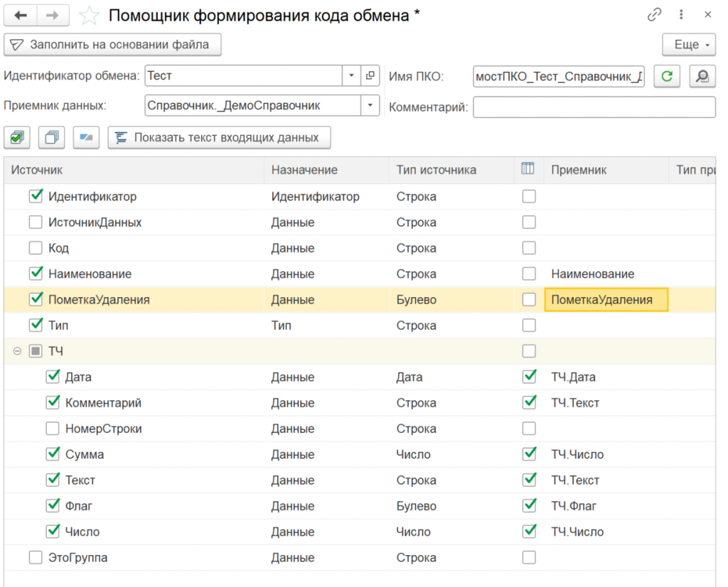728x587 pixels.
Task: Click the check all rows toolbar icon
Action: [x=17, y=137]
